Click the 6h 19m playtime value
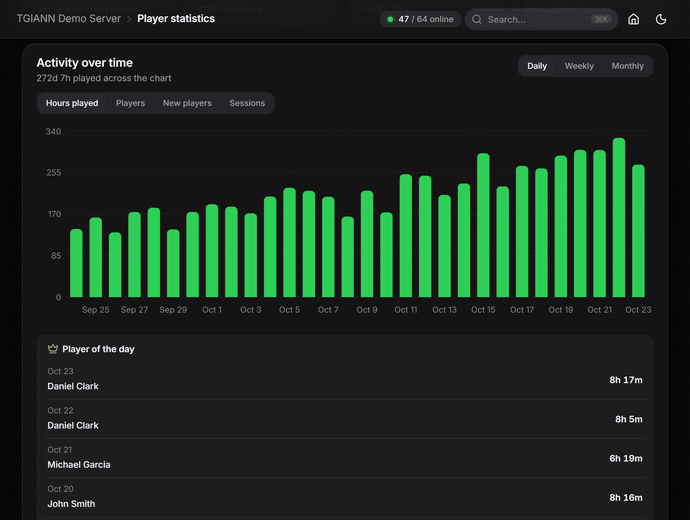The height and width of the screenshot is (520, 690). pos(626,458)
